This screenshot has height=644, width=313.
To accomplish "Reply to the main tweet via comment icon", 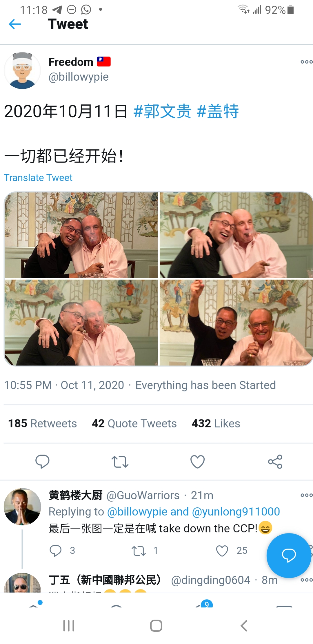I will click(x=42, y=461).
